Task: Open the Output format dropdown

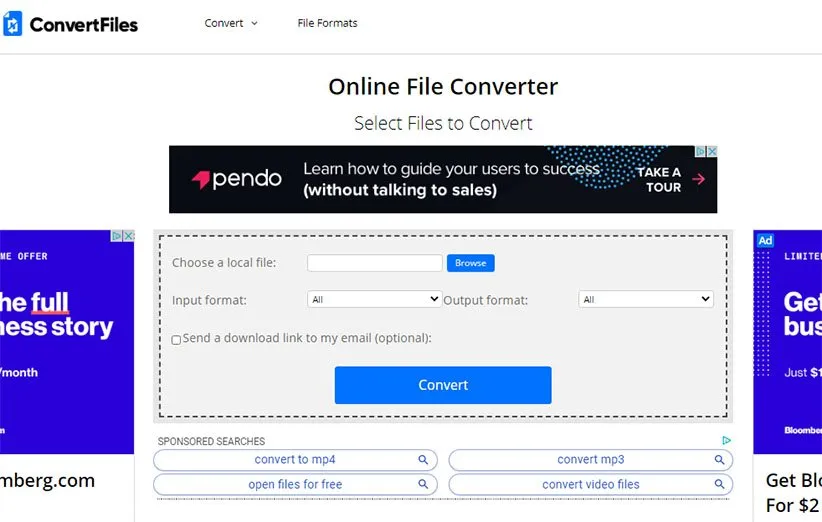Action: [x=645, y=299]
